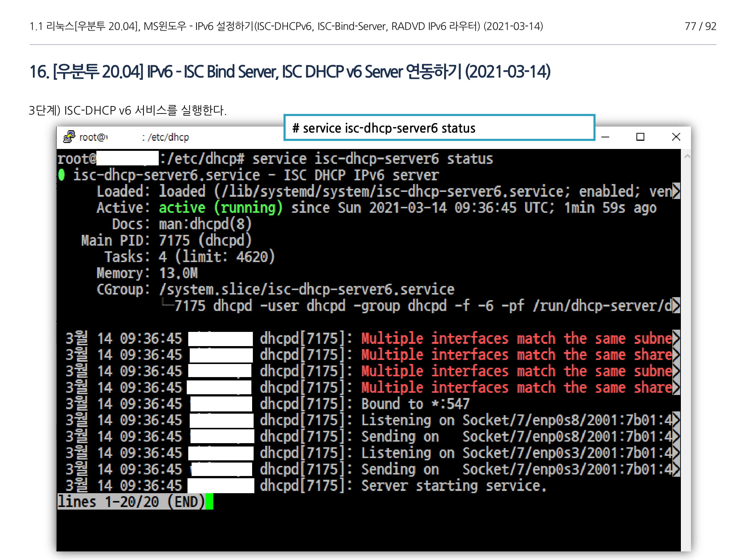Click the truncation arrow on the enp0s3 Sending line
747x560 pixels.
(676, 469)
